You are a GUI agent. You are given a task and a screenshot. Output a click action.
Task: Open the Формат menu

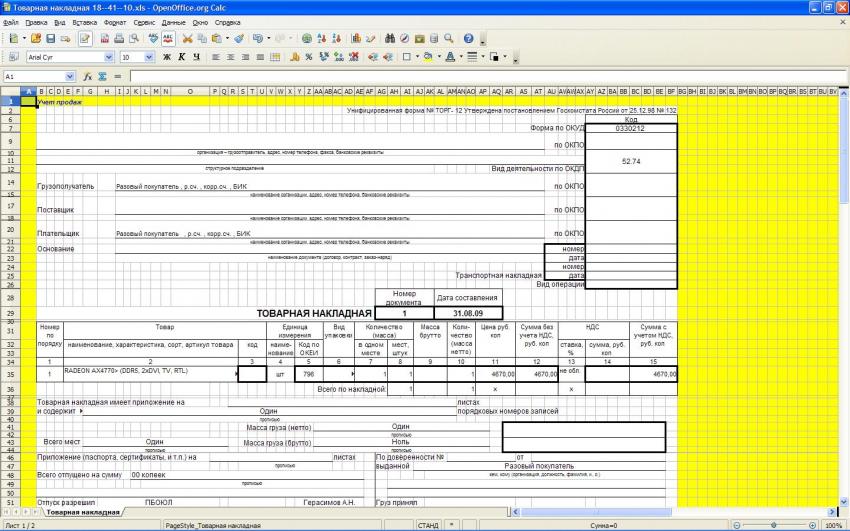(x=114, y=21)
